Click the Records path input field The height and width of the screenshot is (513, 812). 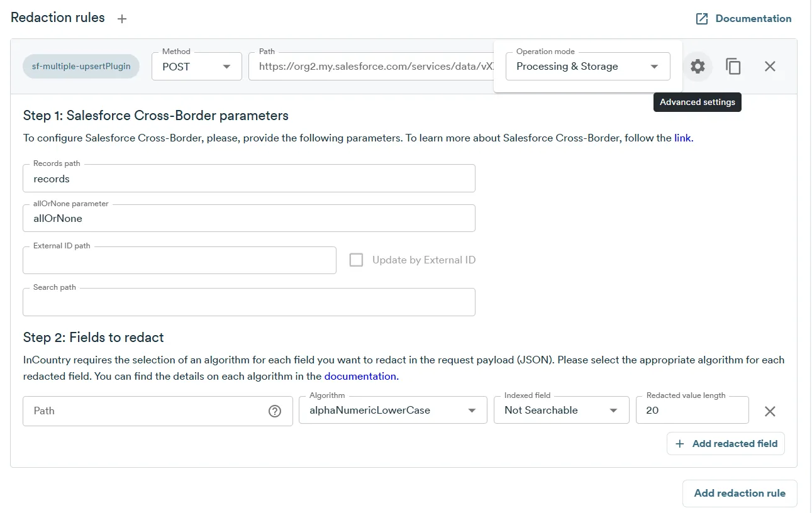[249, 179]
